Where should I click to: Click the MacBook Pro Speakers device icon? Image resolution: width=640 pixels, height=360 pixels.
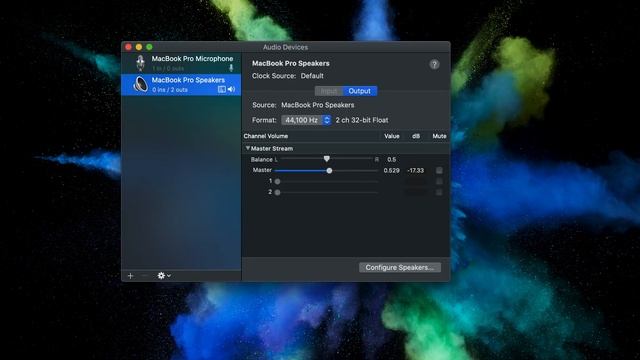click(140, 84)
